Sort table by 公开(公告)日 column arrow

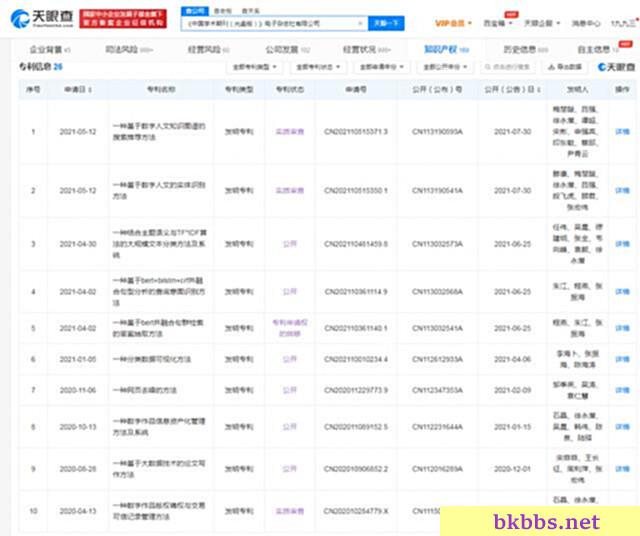(539, 89)
